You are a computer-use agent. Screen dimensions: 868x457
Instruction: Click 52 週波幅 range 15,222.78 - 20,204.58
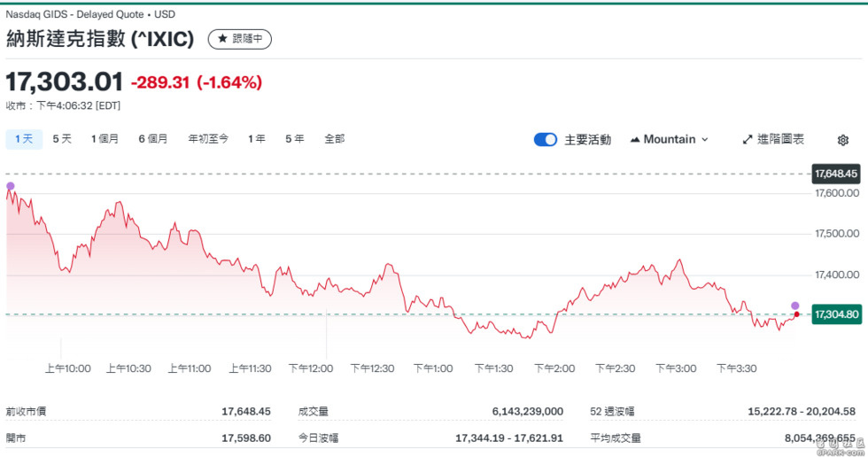(x=802, y=411)
